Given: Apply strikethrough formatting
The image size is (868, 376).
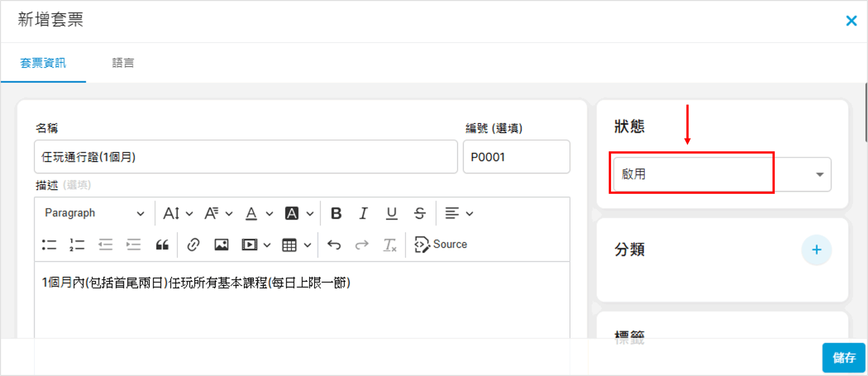Looking at the screenshot, I should tap(420, 214).
